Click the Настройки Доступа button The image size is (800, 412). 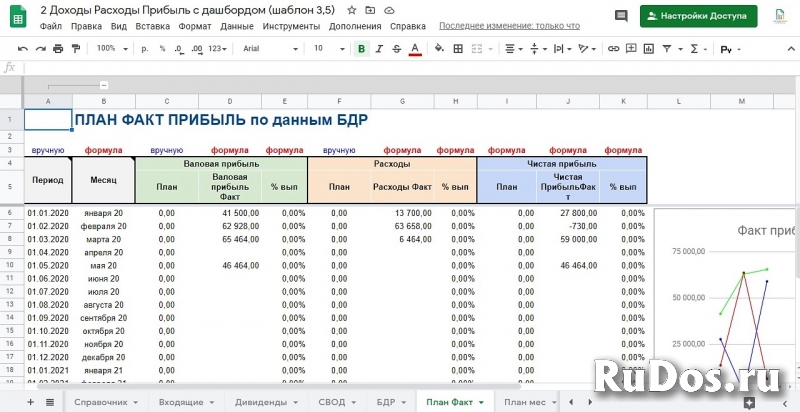pos(698,16)
